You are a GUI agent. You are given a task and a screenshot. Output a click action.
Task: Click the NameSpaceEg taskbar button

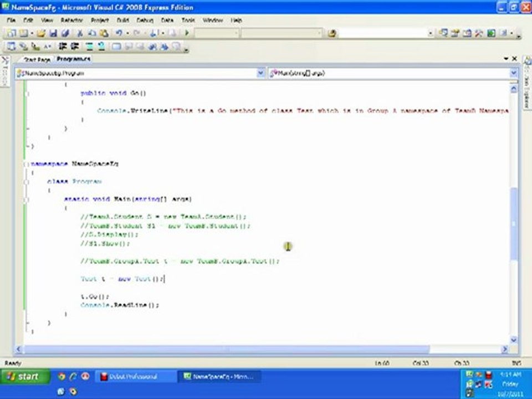coord(219,377)
